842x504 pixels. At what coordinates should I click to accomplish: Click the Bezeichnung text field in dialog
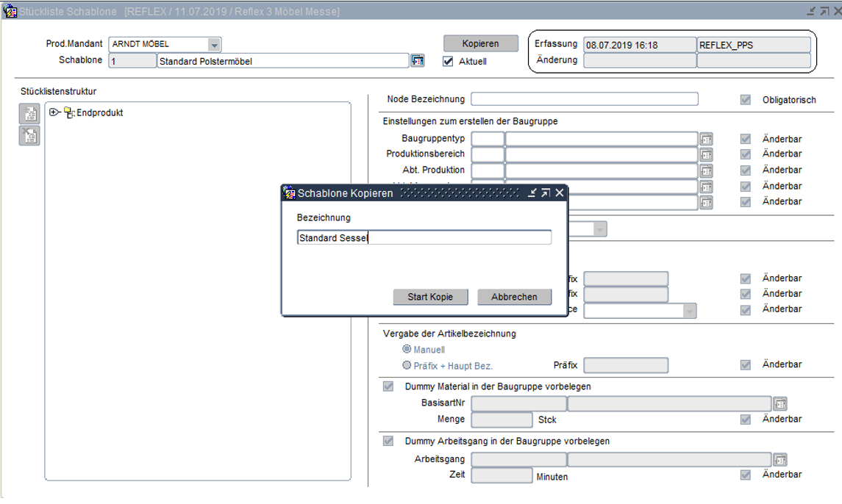tap(424, 238)
